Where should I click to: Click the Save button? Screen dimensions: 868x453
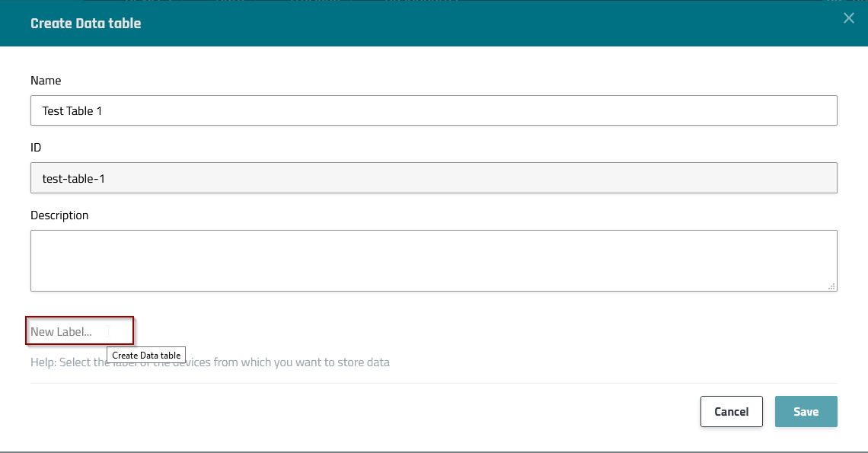pyautogui.click(x=806, y=412)
